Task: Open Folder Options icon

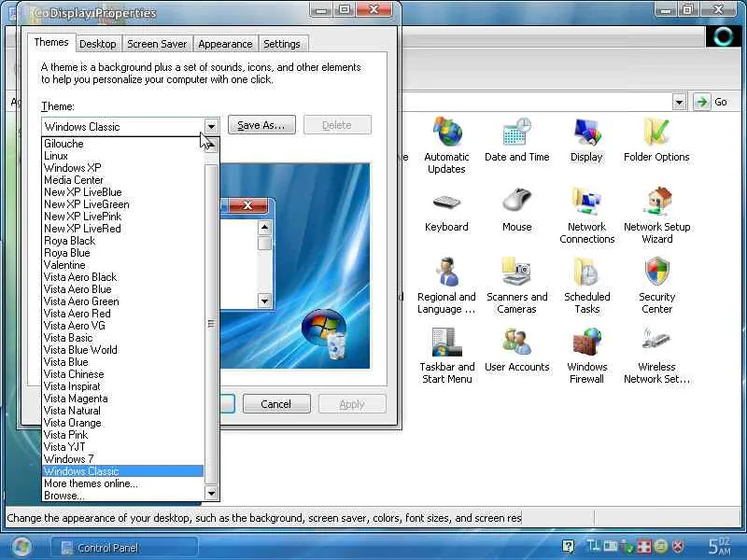Action: [x=656, y=139]
